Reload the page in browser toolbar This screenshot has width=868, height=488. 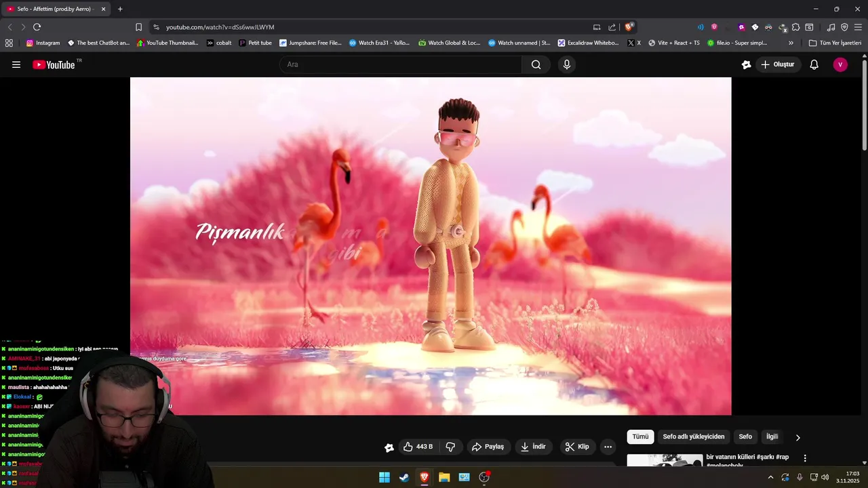click(x=37, y=27)
